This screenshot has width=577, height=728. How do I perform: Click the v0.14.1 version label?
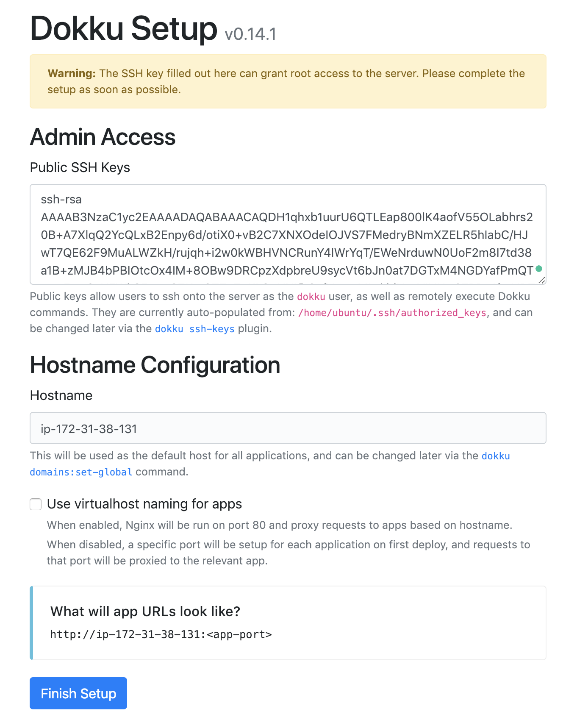tap(250, 34)
